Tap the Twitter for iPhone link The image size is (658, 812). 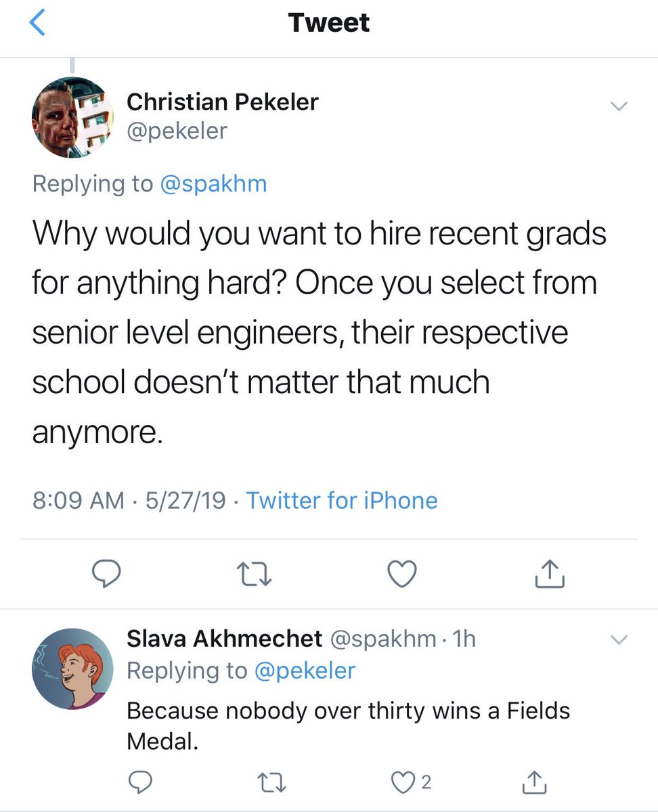(x=342, y=500)
